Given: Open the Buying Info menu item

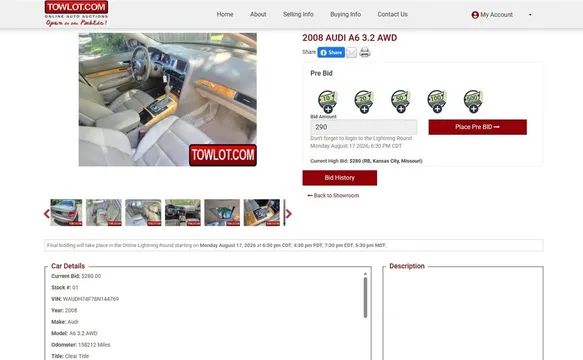Looking at the screenshot, I should (345, 14).
